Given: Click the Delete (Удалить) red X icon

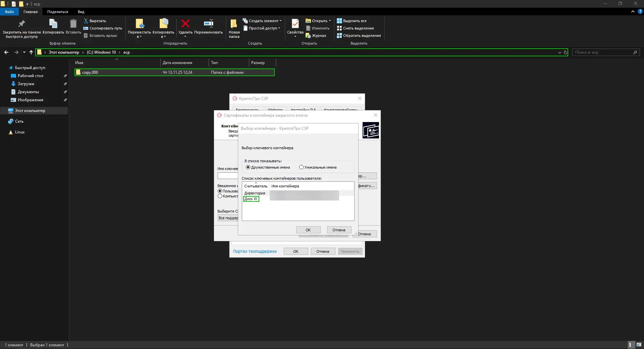Looking at the screenshot, I should click(x=185, y=24).
